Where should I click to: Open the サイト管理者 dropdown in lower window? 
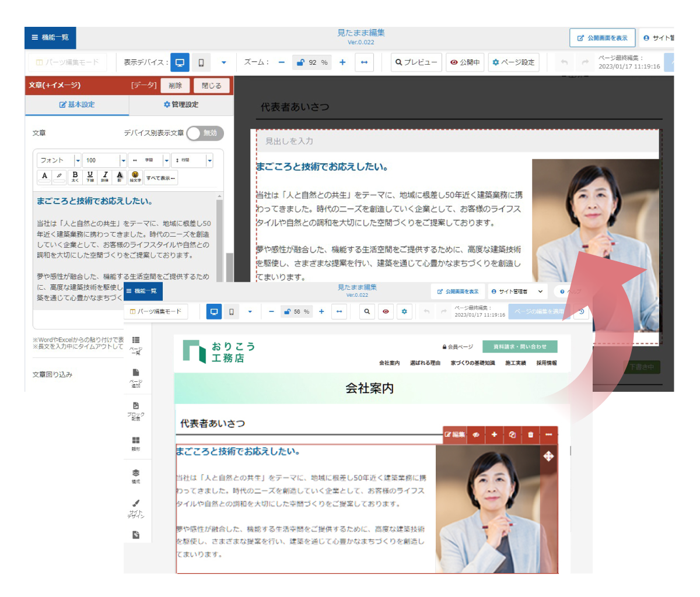click(517, 292)
